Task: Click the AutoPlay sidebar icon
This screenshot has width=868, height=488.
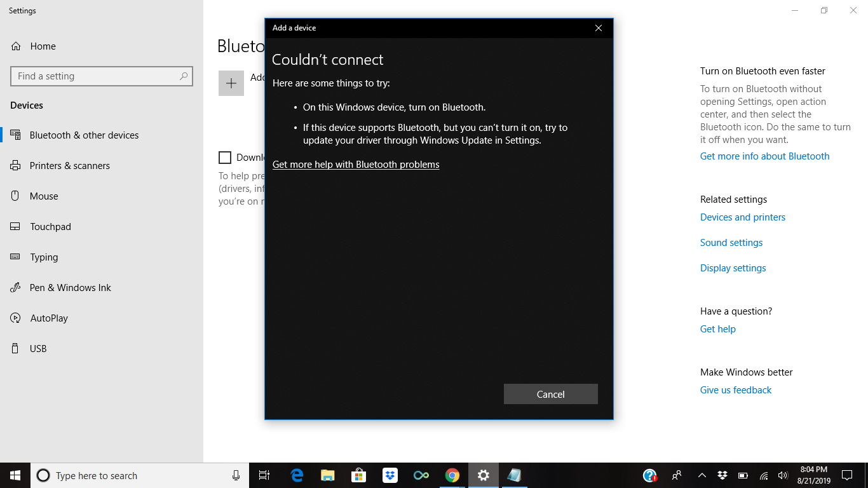Action: [15, 318]
